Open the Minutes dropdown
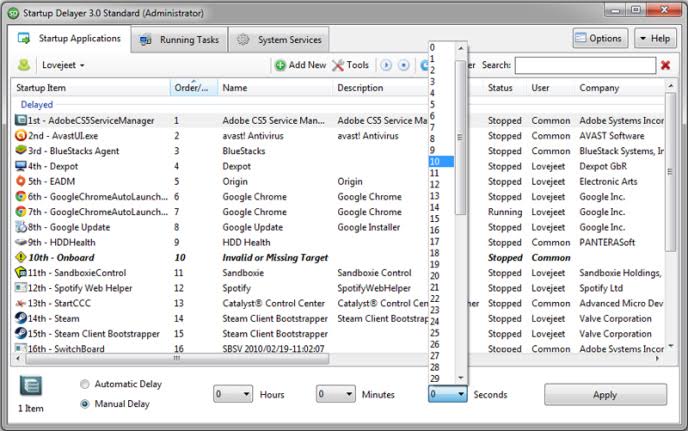The height and width of the screenshot is (431, 688). click(x=336, y=394)
